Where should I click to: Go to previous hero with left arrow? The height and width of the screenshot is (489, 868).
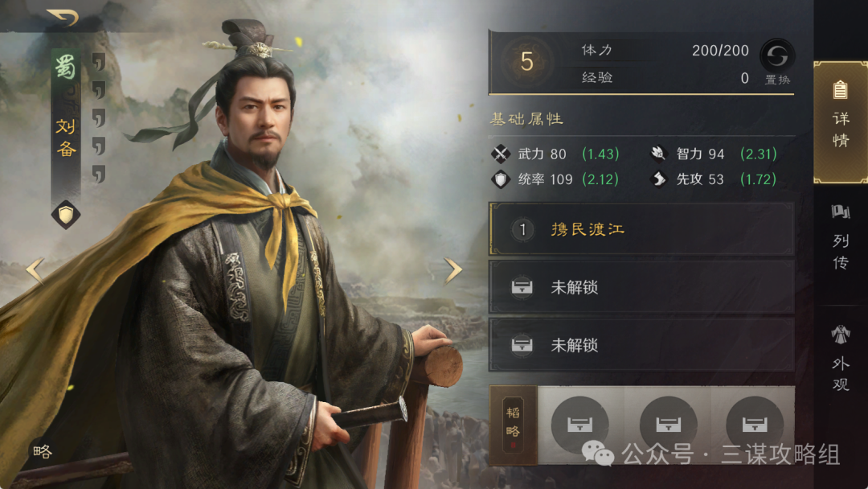(35, 271)
